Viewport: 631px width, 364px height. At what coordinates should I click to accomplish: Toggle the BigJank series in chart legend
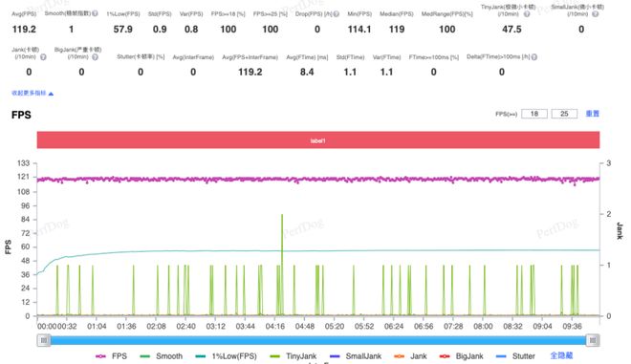[461, 356]
